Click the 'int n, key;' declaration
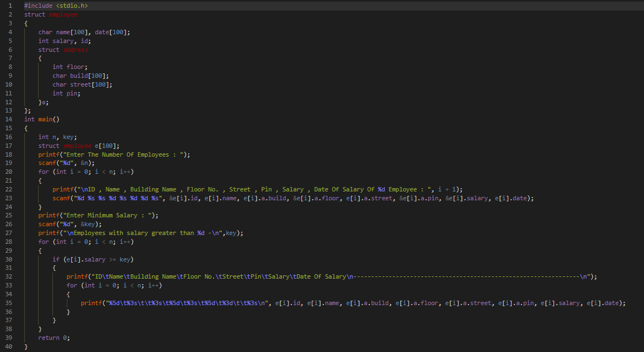Screen dimensions: 644x352 57,137
